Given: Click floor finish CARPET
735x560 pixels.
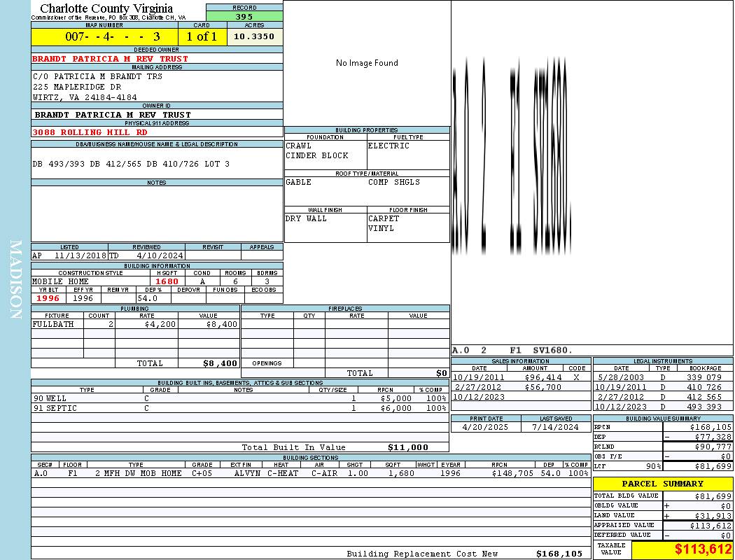Looking at the screenshot, I should [x=384, y=218].
